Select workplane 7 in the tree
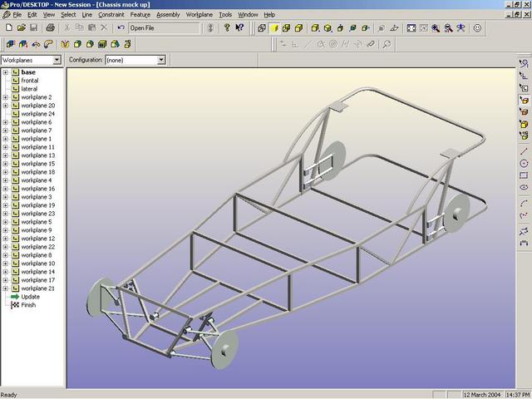 pos(37,131)
